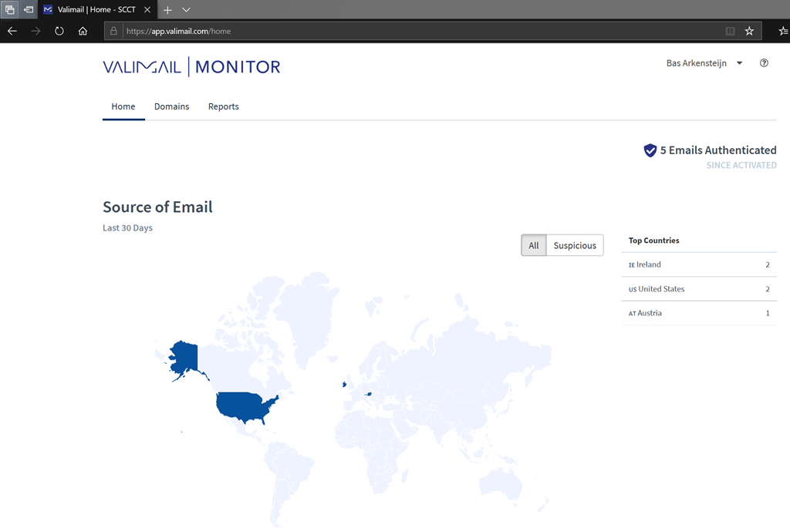Add page to favorites using the star icon
This screenshot has width=790, height=532.
tap(749, 32)
